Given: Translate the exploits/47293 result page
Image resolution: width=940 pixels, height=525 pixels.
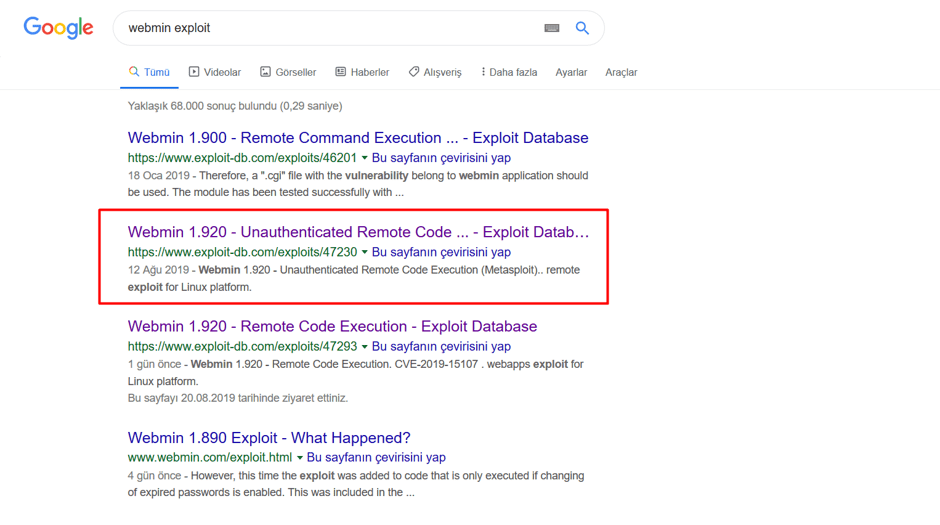Looking at the screenshot, I should [441, 346].
